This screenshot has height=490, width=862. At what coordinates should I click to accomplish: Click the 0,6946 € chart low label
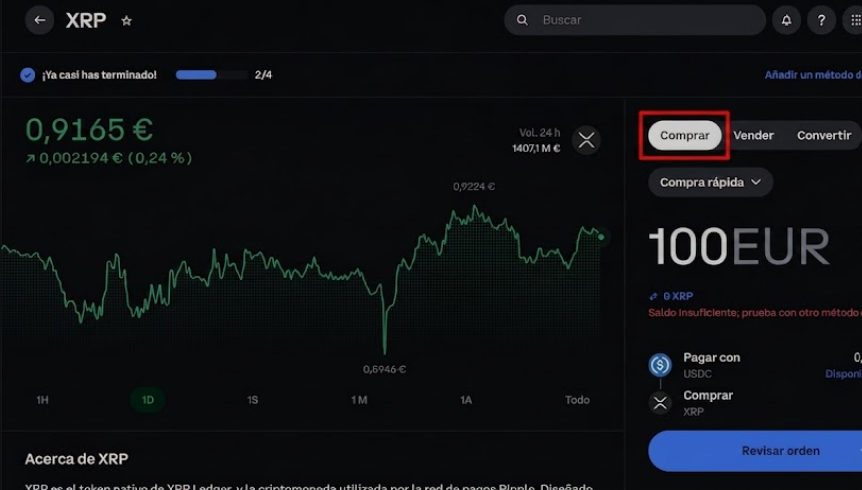(x=384, y=369)
